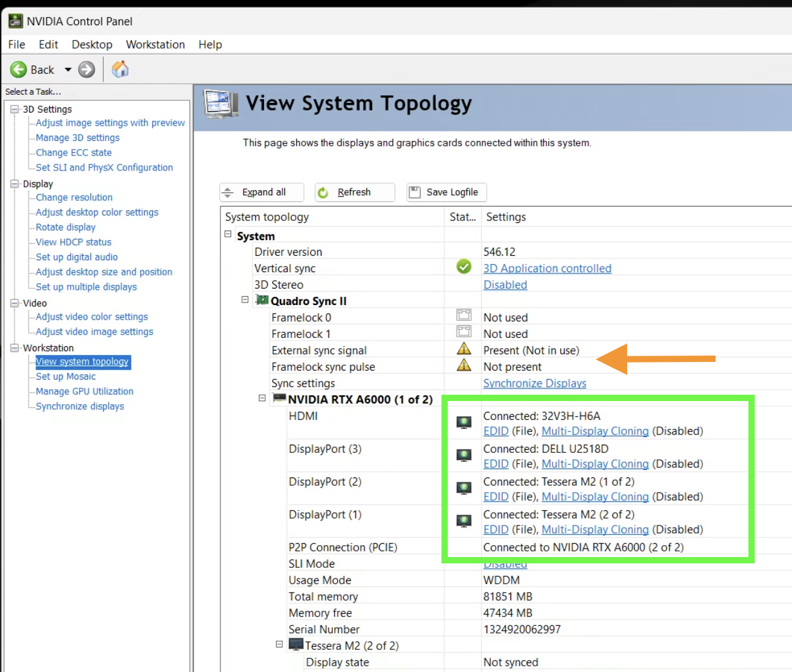Select Manage GPU Utilization in sidebar

click(x=85, y=392)
